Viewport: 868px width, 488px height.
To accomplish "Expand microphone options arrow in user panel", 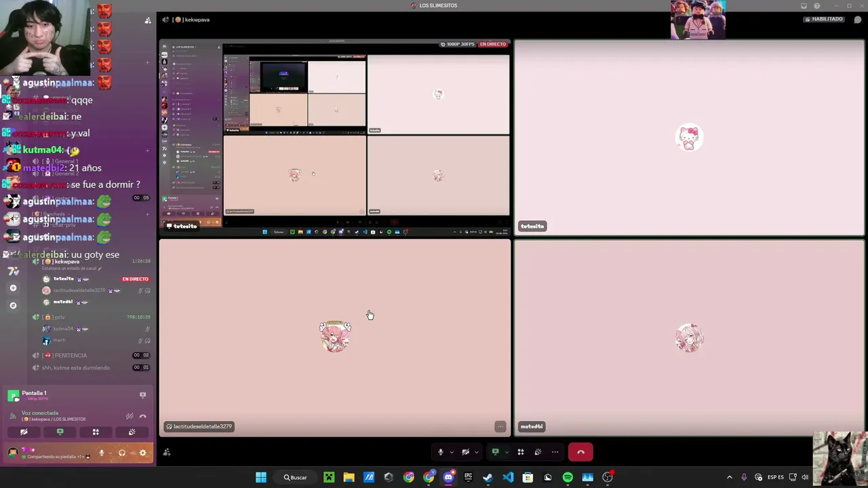I will tap(110, 453).
